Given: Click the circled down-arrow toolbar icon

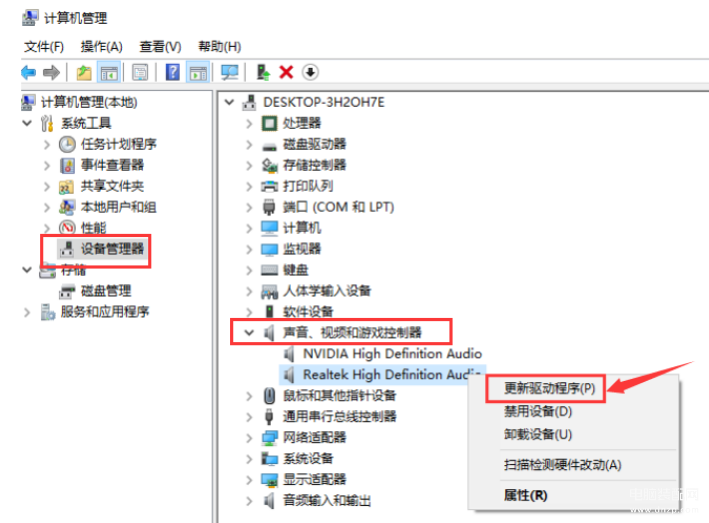Looking at the screenshot, I should click(x=310, y=72).
